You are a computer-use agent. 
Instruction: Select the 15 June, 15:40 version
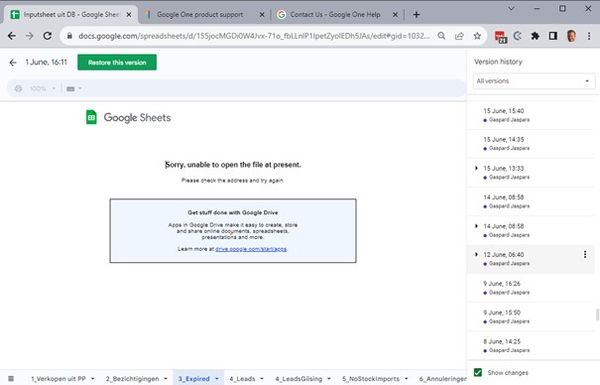coord(531,115)
